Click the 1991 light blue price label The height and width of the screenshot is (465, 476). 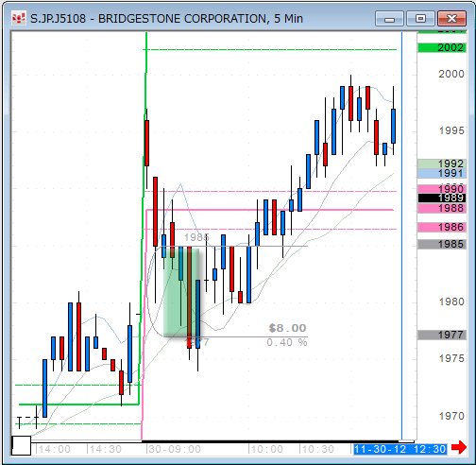point(442,173)
